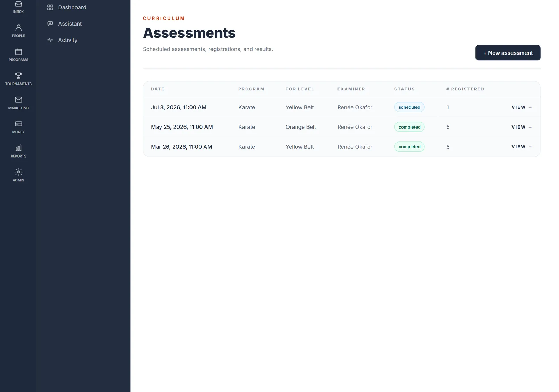Viewport: 559px width, 392px height.
Task: Click registered count 1 in Jul 8 row
Action: click(x=448, y=107)
